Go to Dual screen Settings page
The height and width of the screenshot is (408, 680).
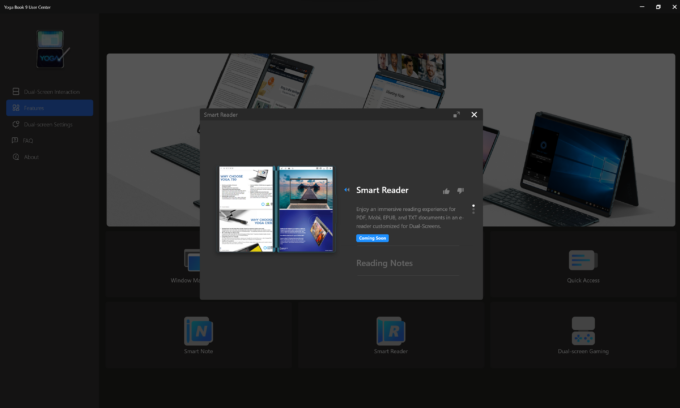[48, 124]
